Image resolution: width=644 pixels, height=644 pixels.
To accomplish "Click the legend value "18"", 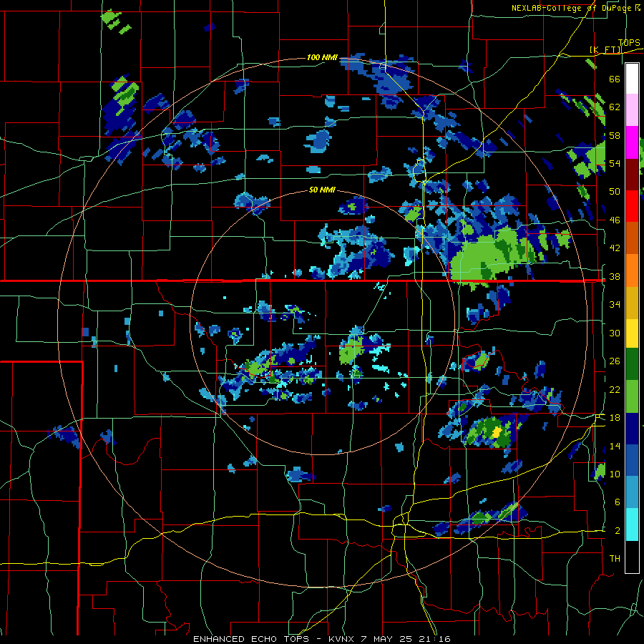I will 615,418.
